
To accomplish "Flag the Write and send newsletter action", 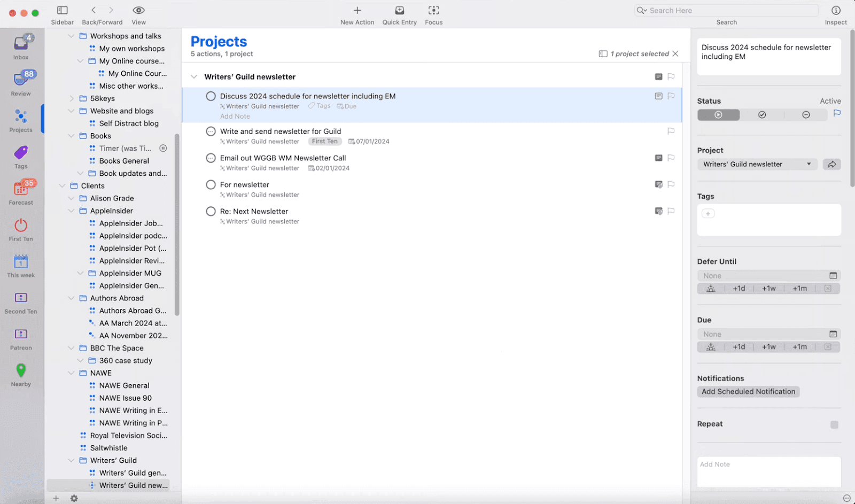I will coord(671,131).
